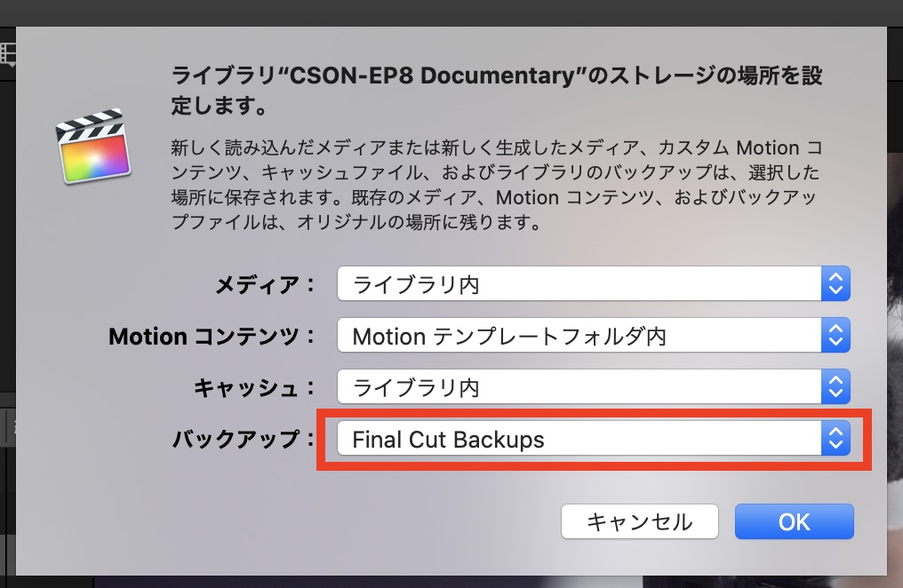
Task: Open the メディア storage location dropdown
Action: 593,285
